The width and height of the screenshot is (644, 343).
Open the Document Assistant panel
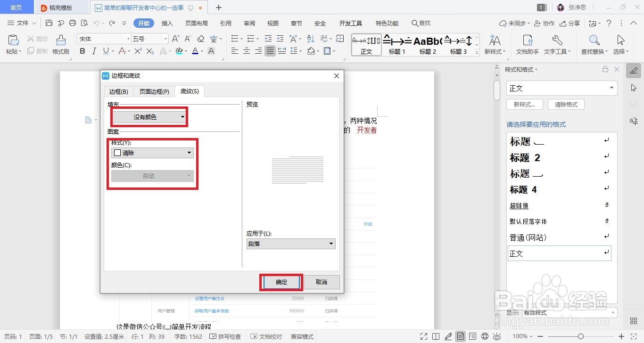pyautogui.click(x=527, y=45)
